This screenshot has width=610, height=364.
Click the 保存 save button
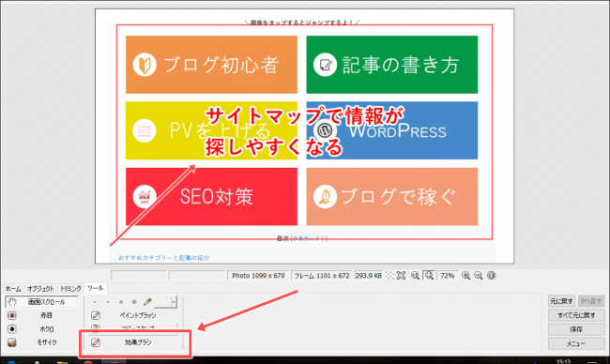[x=576, y=329]
